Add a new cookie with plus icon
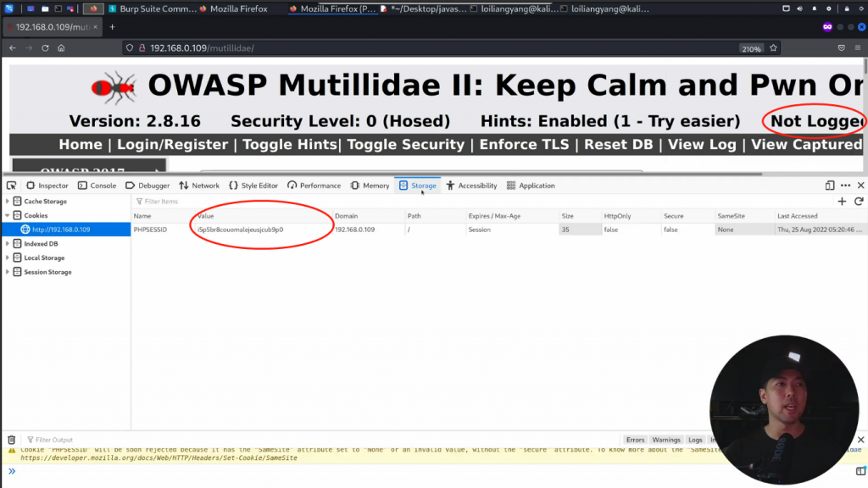Screen dimensions: 868x488 842,202
